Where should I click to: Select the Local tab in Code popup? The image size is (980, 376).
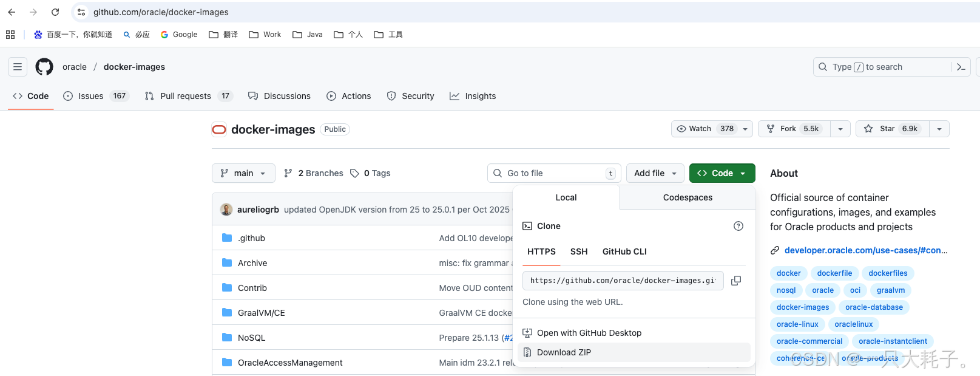point(566,197)
